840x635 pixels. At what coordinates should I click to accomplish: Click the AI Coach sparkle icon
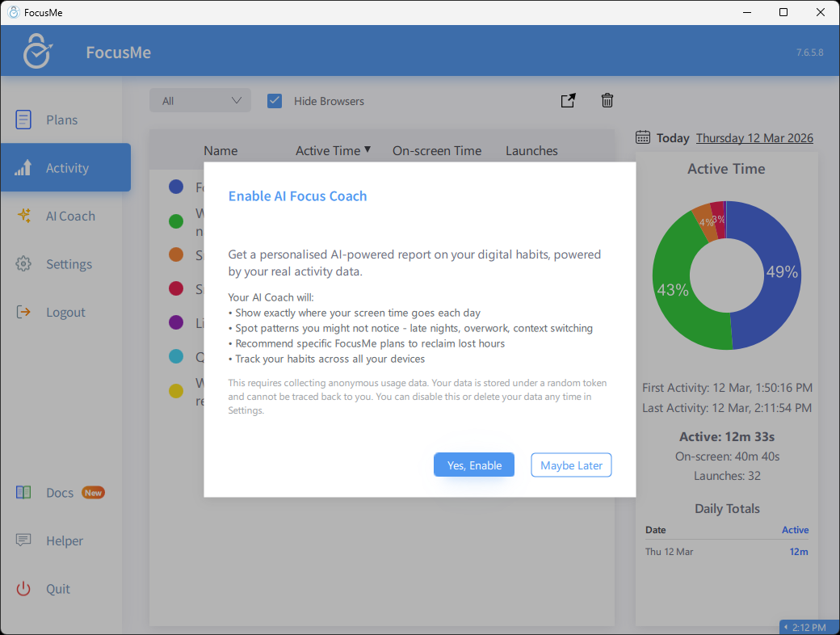pos(23,216)
